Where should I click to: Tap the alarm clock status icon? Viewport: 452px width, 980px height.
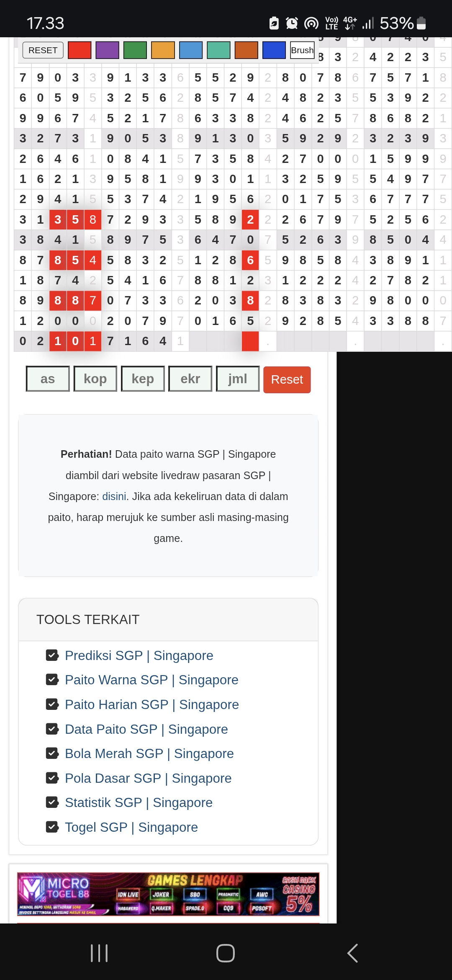click(x=292, y=23)
